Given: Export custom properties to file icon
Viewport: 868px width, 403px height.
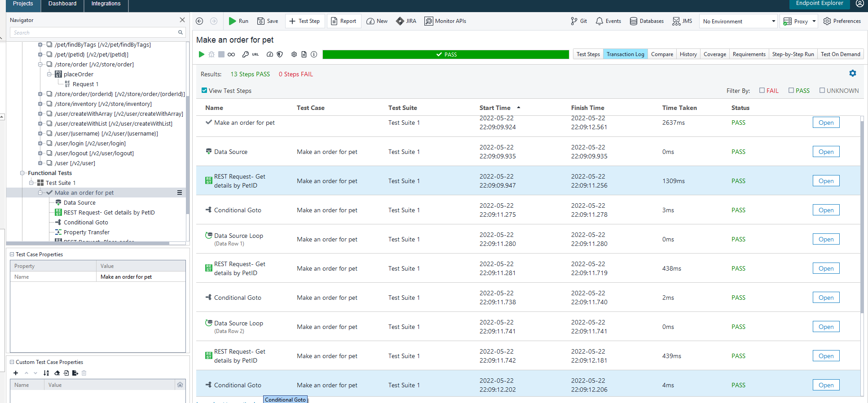Looking at the screenshot, I should tap(75, 373).
